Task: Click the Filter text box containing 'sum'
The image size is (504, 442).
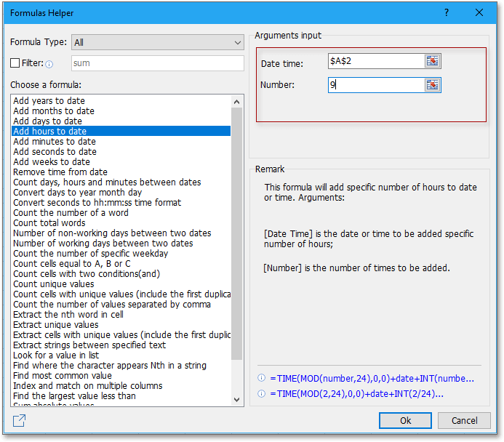Action: pyautogui.click(x=158, y=63)
